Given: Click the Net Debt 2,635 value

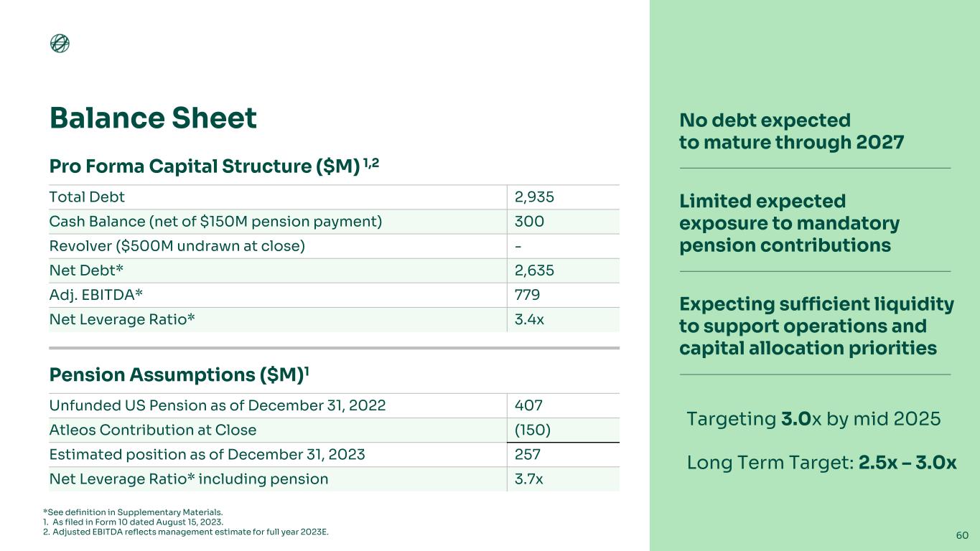Looking at the screenshot, I should tap(534, 270).
